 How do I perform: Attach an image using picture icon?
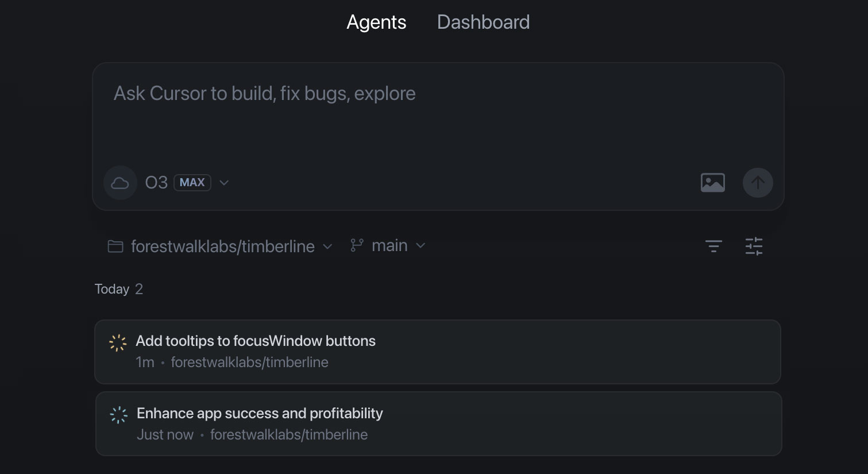click(712, 183)
